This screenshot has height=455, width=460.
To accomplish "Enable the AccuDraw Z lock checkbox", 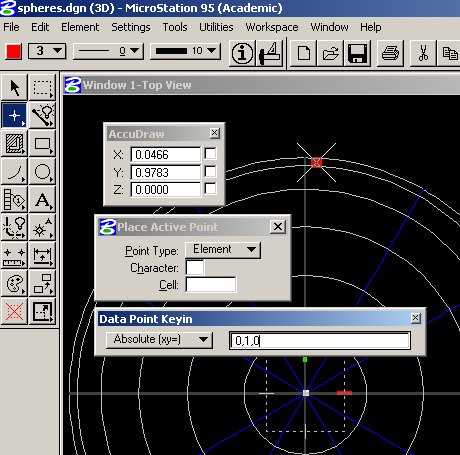I will click(x=210, y=189).
